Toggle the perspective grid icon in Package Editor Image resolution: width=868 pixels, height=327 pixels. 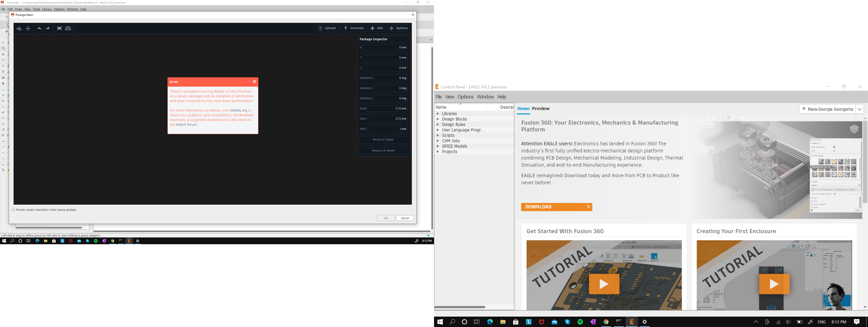coord(68,28)
